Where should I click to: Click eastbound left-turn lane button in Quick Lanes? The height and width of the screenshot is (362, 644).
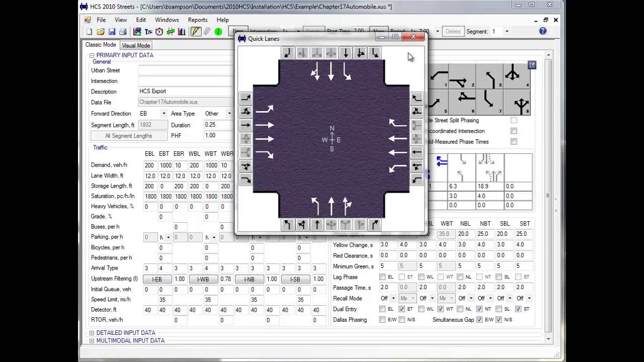246,98
